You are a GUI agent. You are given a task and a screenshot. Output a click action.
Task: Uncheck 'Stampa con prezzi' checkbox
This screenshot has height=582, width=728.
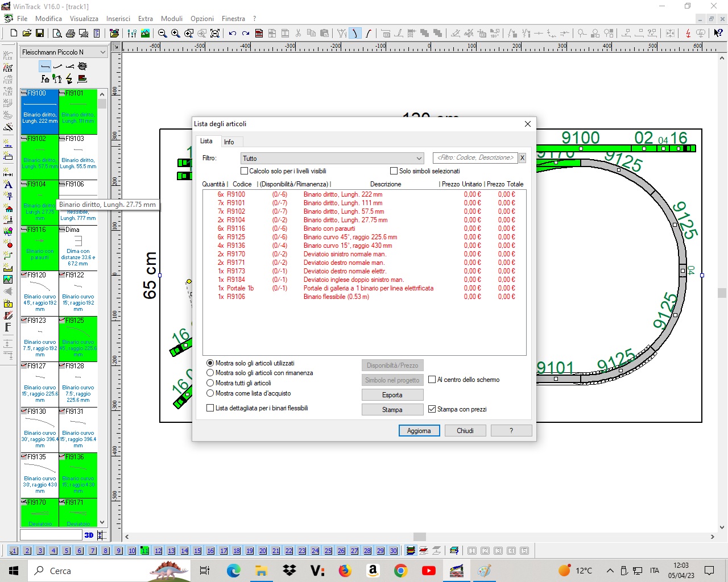point(432,409)
